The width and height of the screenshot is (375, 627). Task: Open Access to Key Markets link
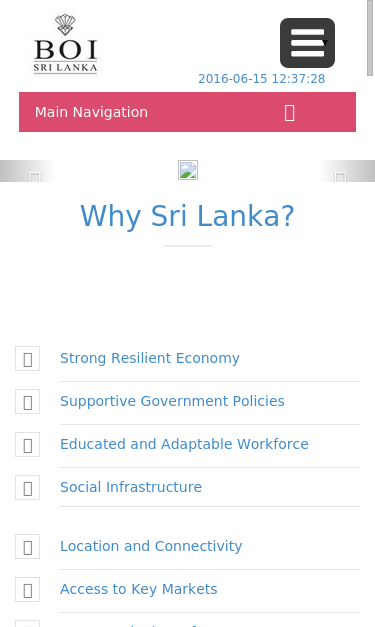(139, 589)
